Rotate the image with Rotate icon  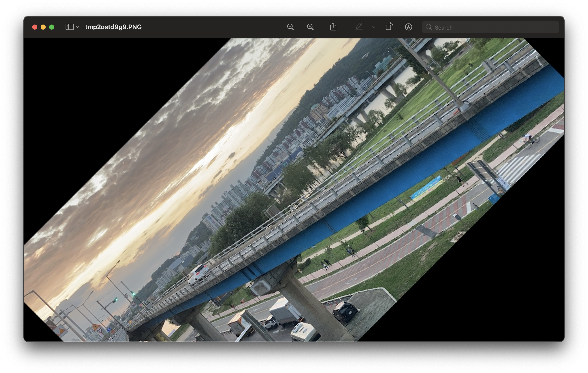(389, 27)
